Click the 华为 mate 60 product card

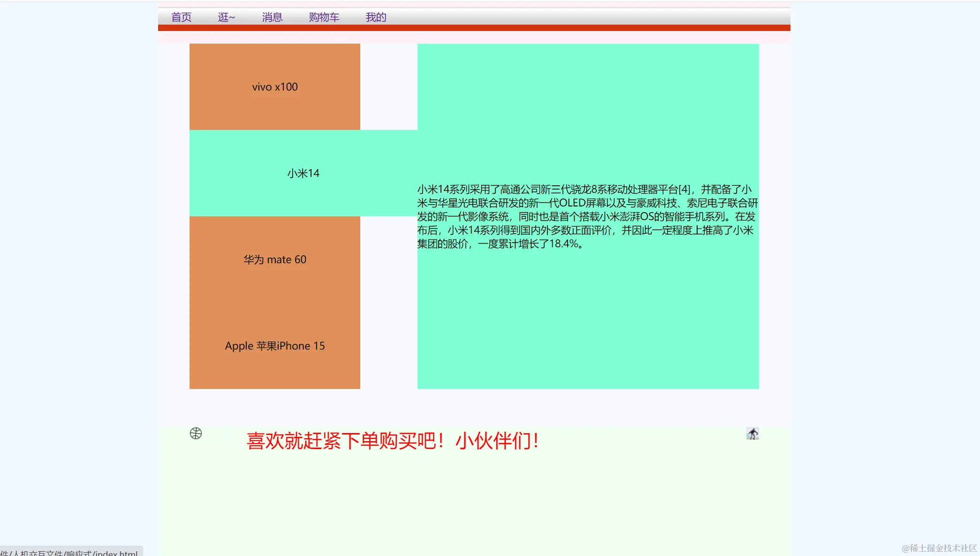[x=274, y=259]
